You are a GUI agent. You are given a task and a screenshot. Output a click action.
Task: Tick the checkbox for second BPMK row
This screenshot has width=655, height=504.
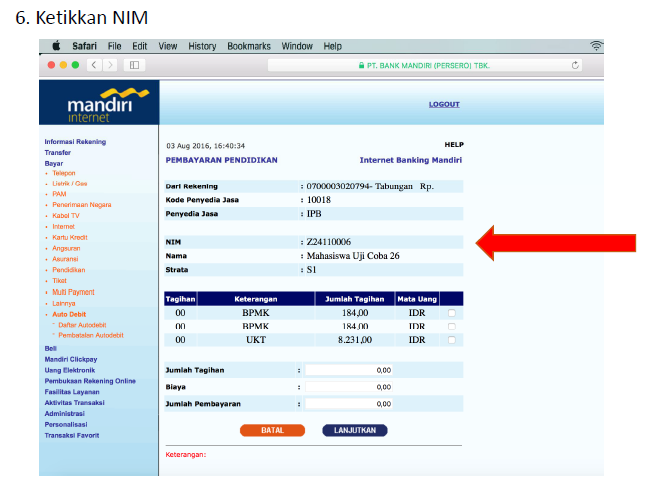pos(452,327)
